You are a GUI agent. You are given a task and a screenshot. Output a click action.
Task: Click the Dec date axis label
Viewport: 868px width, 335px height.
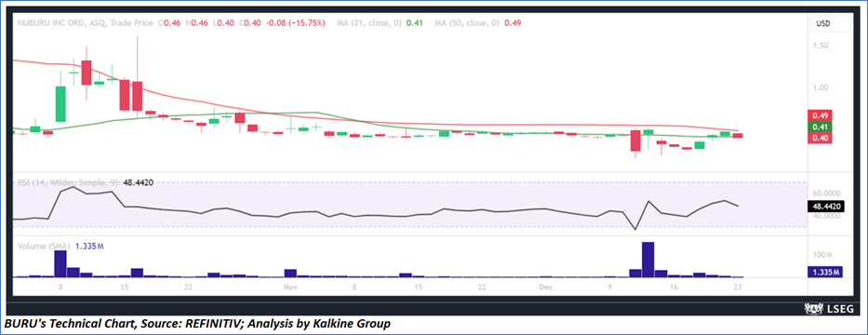coord(546,288)
